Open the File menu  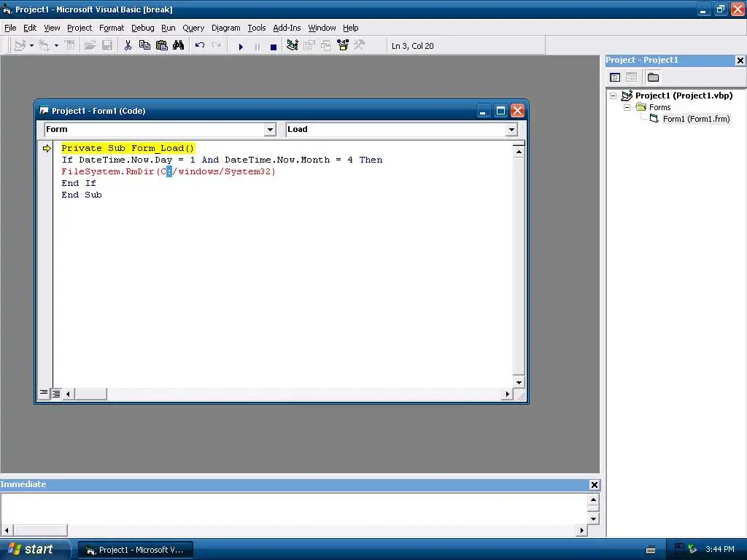point(10,28)
